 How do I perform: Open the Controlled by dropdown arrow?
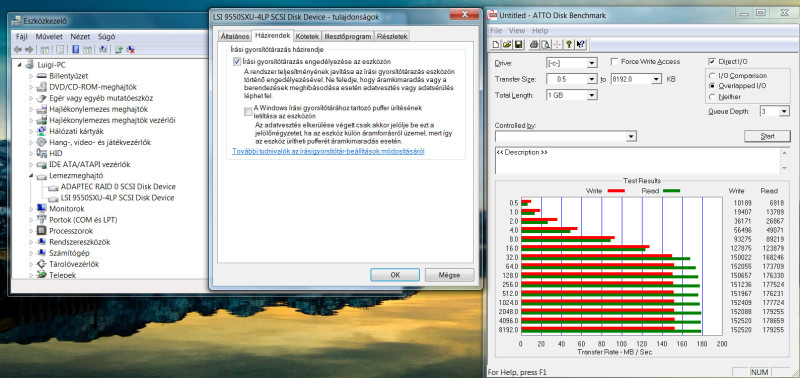pyautogui.click(x=631, y=136)
